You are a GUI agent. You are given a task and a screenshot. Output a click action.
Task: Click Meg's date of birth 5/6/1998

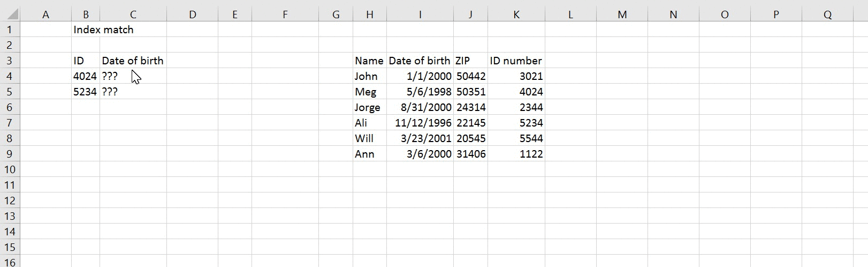[x=420, y=92]
